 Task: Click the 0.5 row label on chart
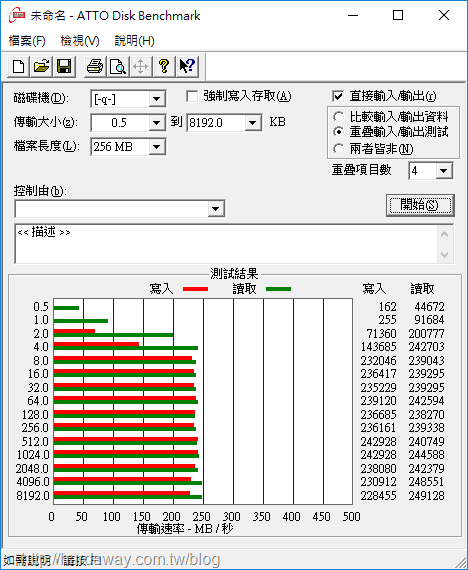[x=41, y=307]
